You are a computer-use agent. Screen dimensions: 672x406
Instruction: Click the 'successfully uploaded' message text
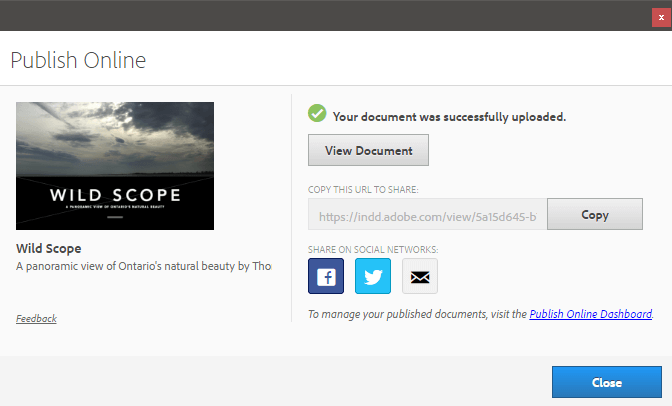450,116
